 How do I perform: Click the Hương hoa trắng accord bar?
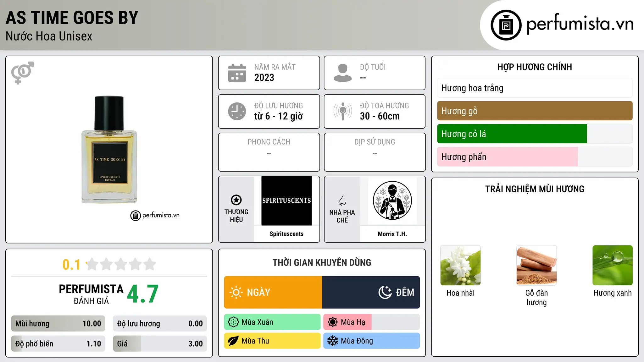[x=535, y=88]
